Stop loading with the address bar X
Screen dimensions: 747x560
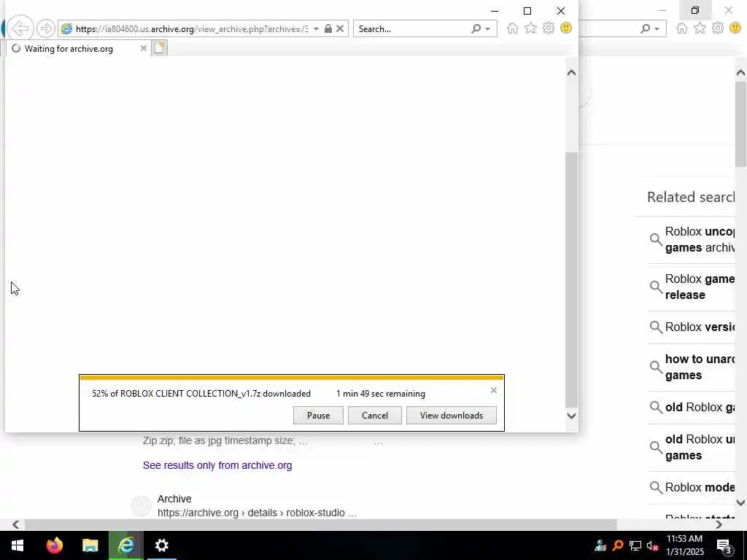[x=340, y=28]
